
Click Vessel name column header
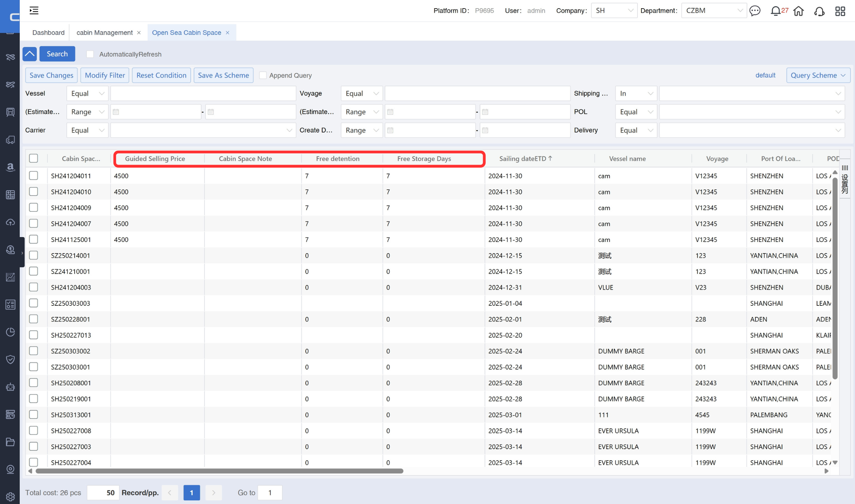coord(627,159)
